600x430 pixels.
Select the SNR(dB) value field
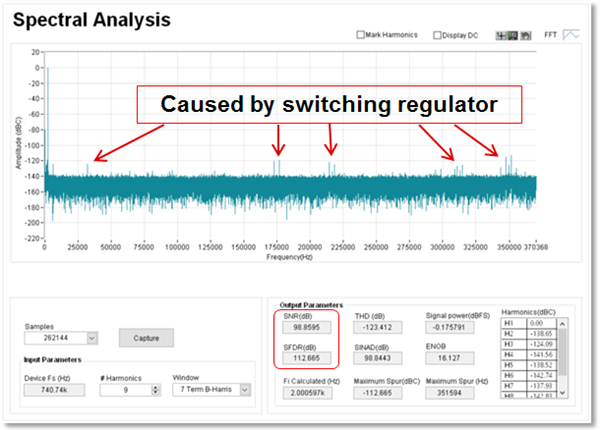tap(303, 327)
